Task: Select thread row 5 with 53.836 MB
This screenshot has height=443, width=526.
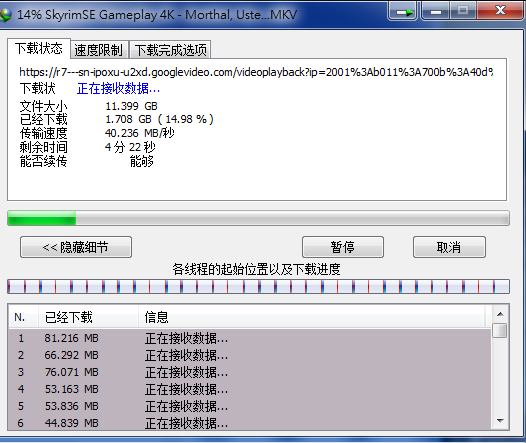Action: (250, 406)
